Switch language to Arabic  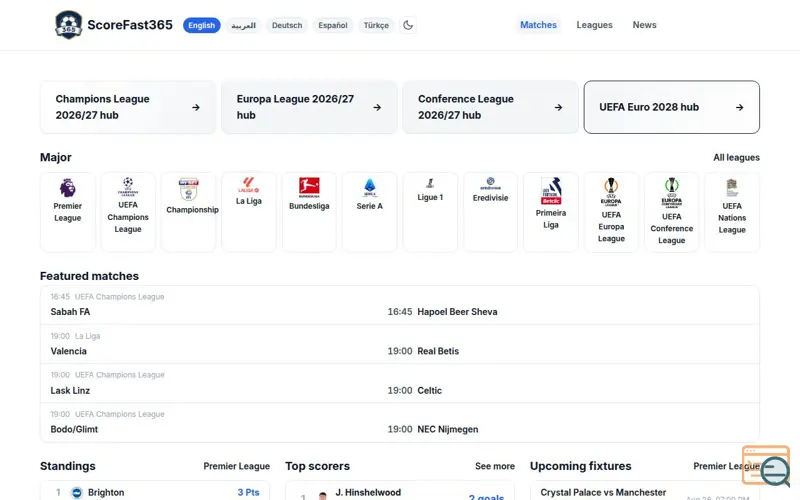click(x=243, y=26)
